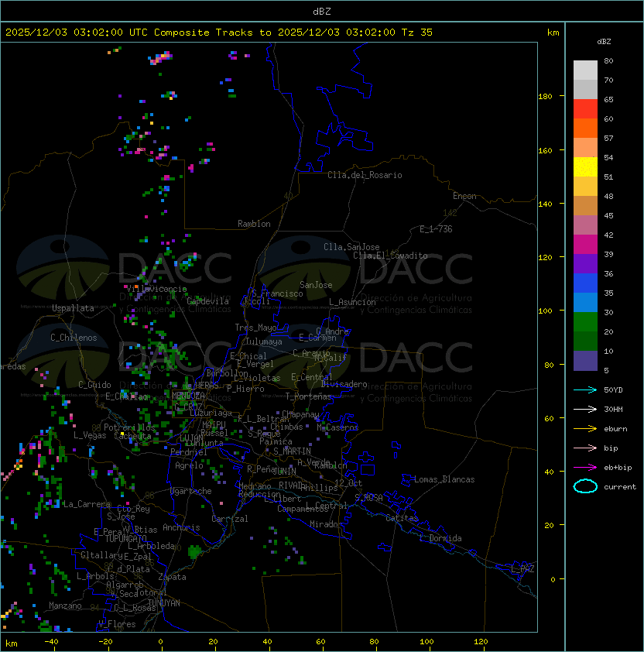
Task: Click the 120 km tick on horizontal axis
Action: 481,641
